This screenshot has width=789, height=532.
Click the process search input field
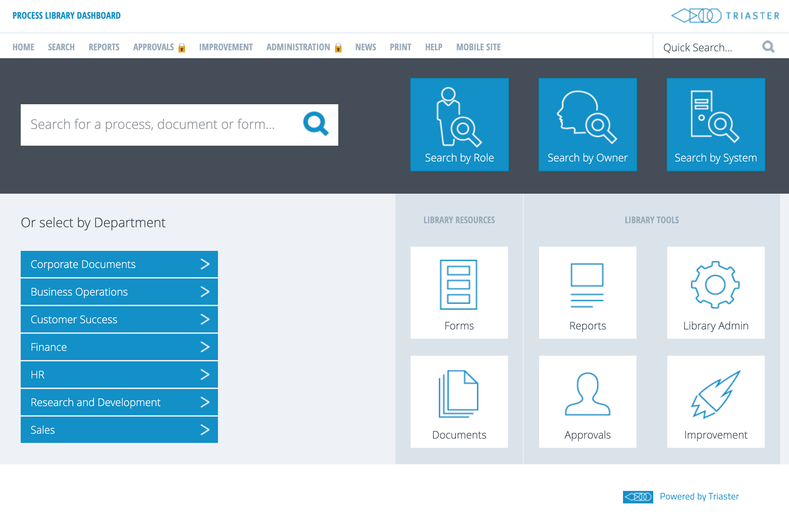pos(159,125)
